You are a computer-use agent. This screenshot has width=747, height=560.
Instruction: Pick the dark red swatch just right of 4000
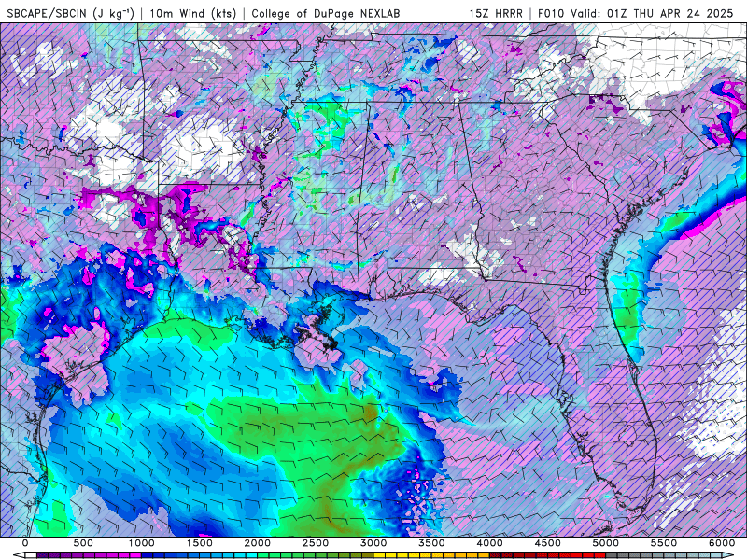pos(496,555)
